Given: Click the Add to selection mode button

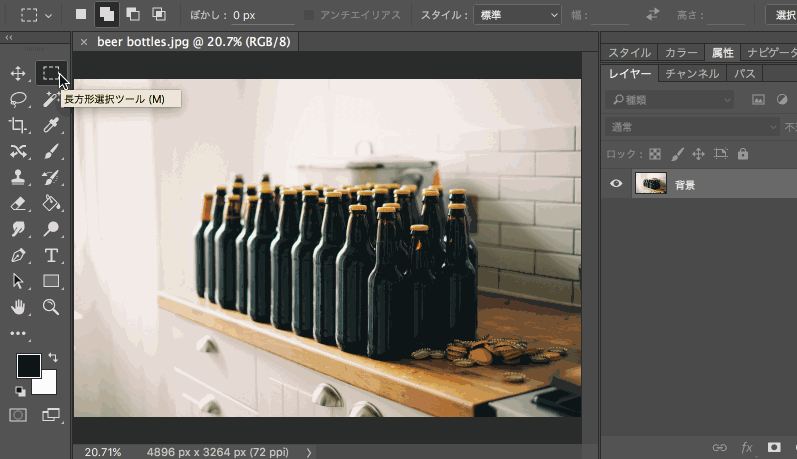Looking at the screenshot, I should (106, 15).
